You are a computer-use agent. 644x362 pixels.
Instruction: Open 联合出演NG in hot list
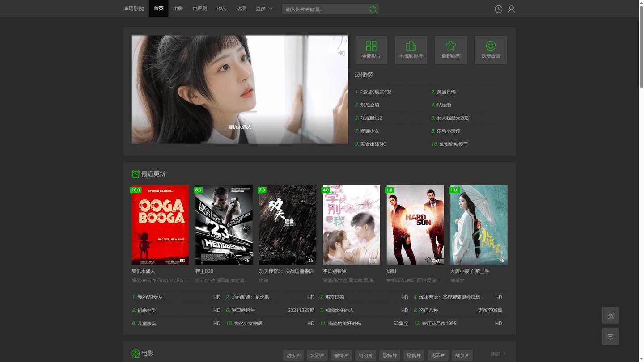(x=373, y=144)
